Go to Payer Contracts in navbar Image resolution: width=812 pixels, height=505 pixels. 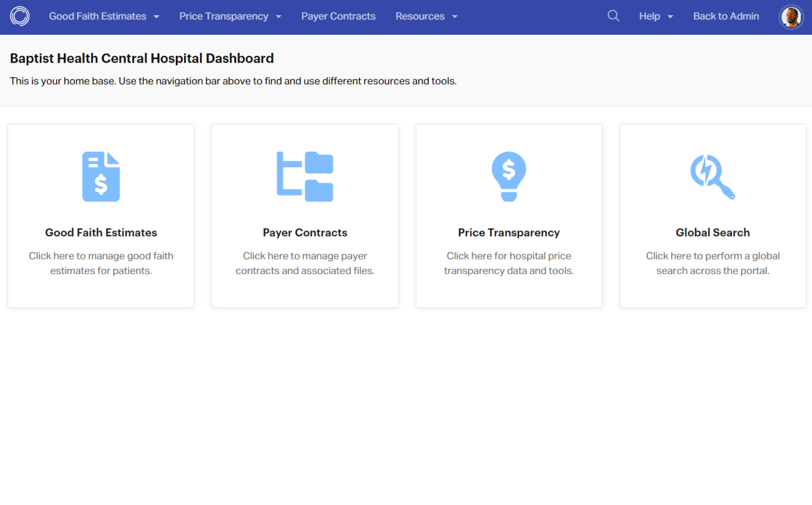tap(338, 16)
